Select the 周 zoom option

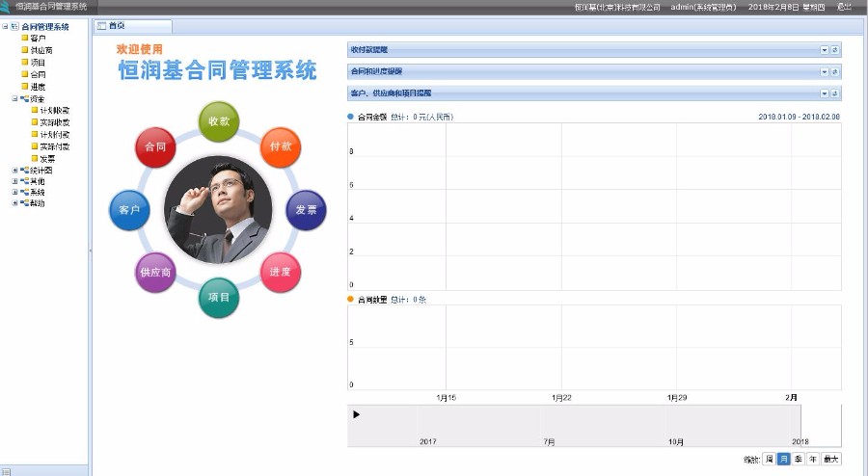[769, 459]
